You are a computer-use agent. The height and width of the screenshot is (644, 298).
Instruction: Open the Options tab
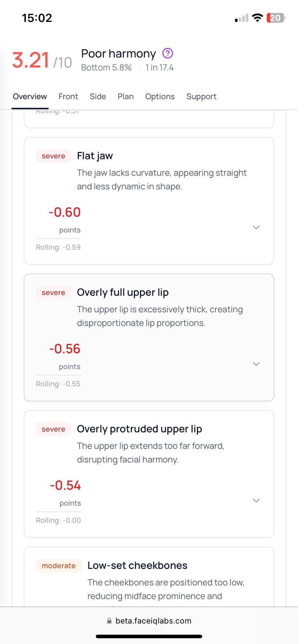click(x=160, y=97)
